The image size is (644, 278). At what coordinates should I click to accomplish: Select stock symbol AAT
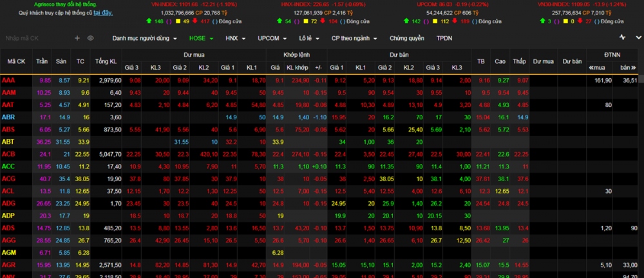[x=8, y=105]
